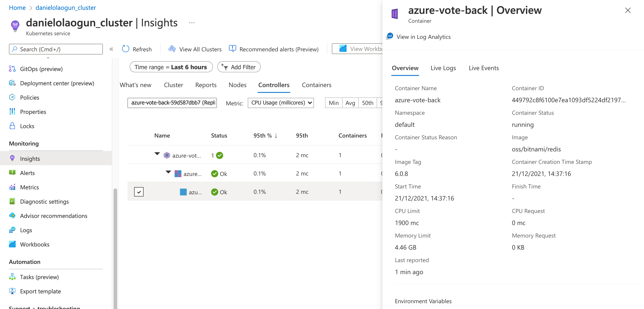Click the Name column header

click(162, 136)
